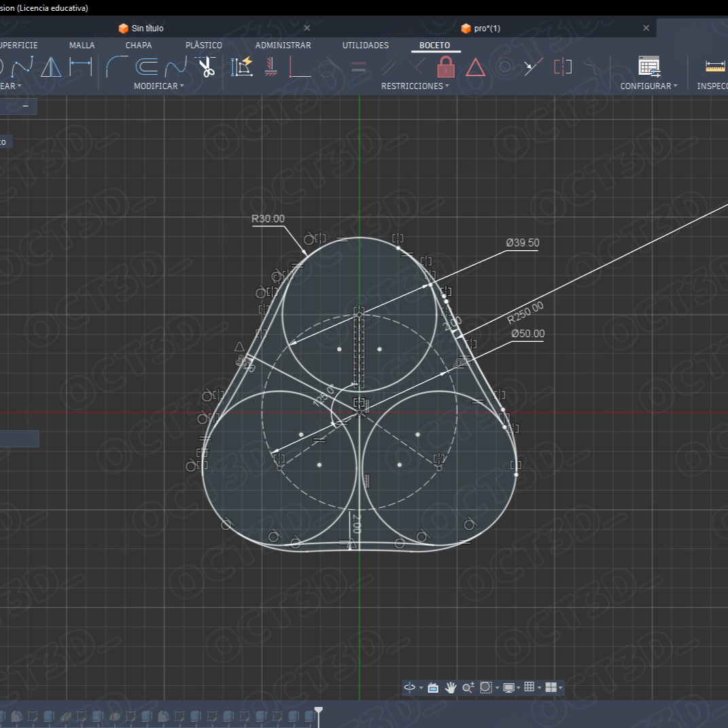Click the Viewports layout icon

click(551, 688)
